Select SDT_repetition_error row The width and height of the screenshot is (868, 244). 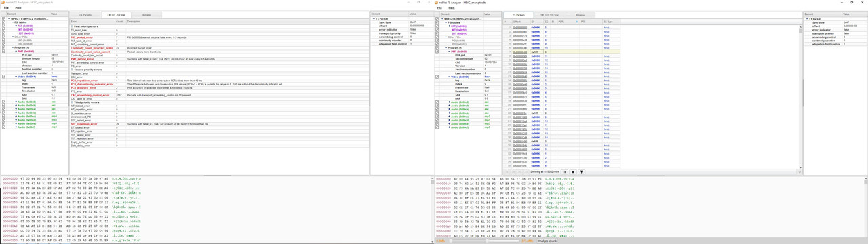[x=220, y=124]
